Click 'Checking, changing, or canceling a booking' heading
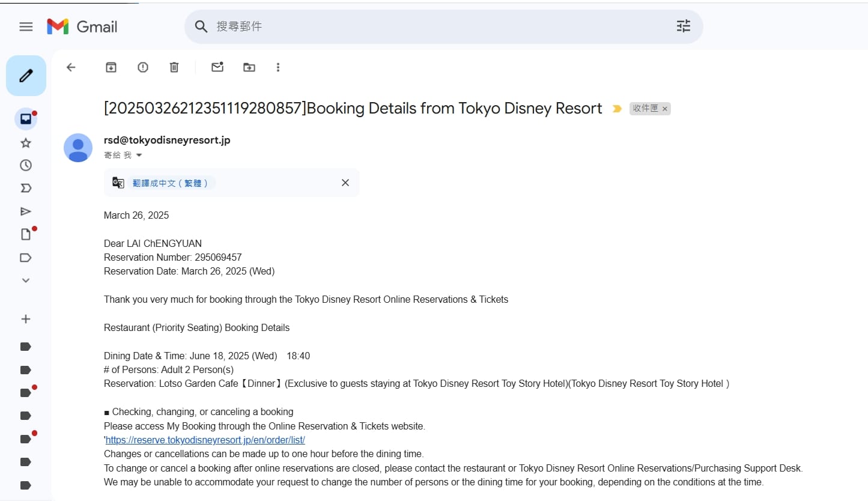The image size is (868, 501). pos(199,412)
